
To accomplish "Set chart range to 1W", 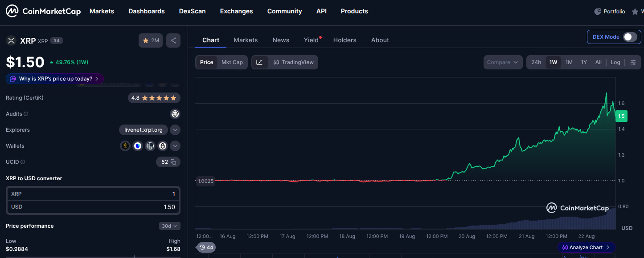I will [x=553, y=62].
